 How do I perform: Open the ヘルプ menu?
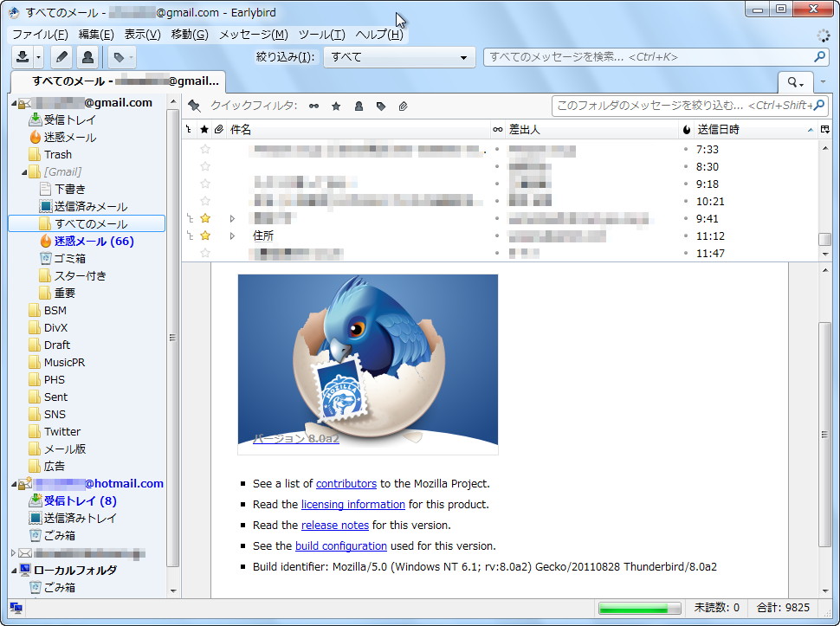tap(379, 35)
